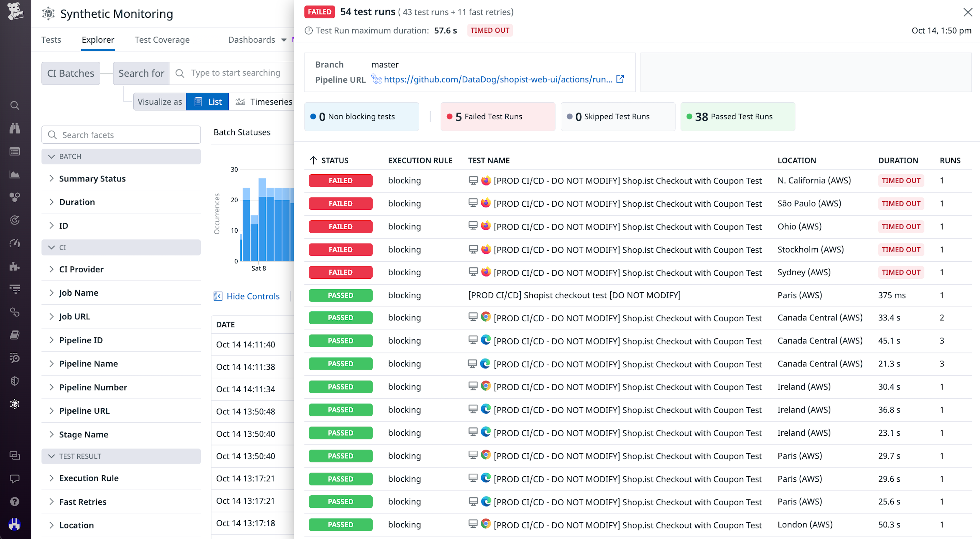Select the List visualization mode
Screen dimensions: 980x539
(207, 102)
